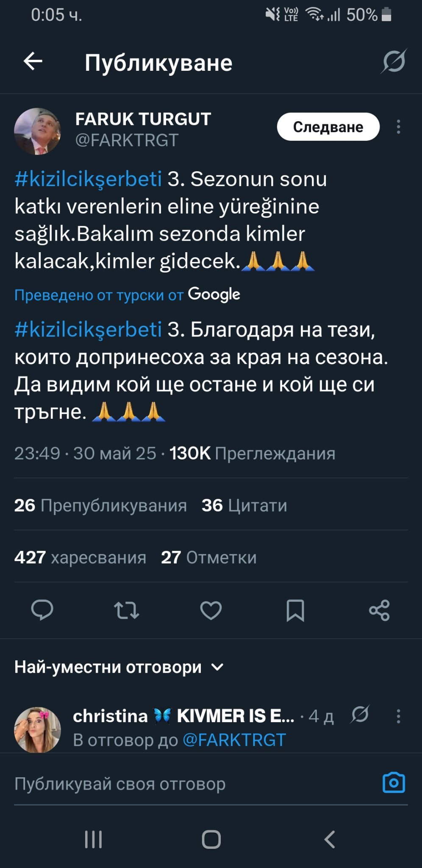Open the 427 харесвания likes list
Image resolution: width=422 pixels, height=868 pixels.
pos(80,557)
